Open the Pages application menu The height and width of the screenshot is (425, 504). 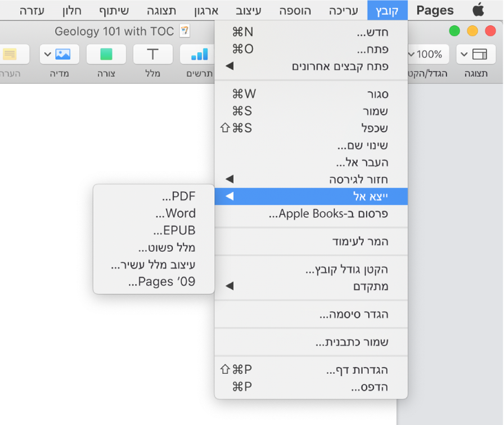tap(435, 11)
